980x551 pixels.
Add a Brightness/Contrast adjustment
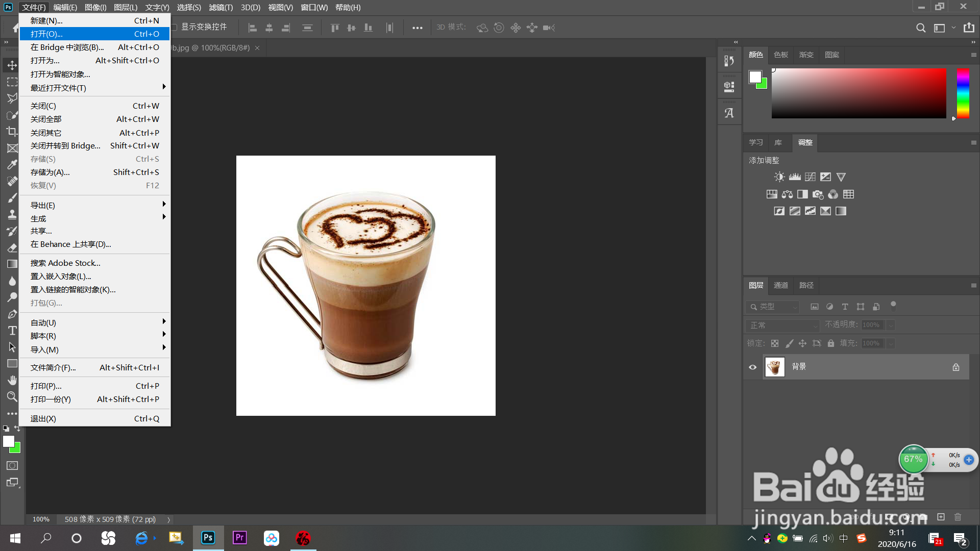(779, 177)
